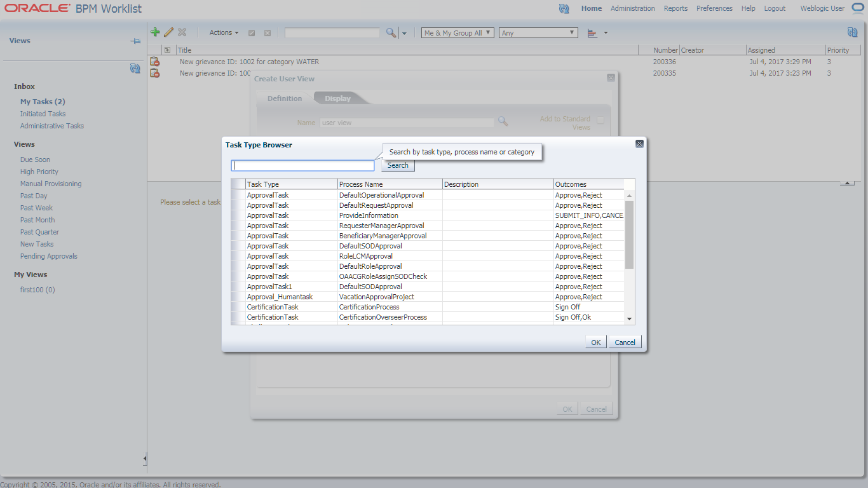
Task: Run a search using the magnifier toolbar icon
Action: point(390,32)
